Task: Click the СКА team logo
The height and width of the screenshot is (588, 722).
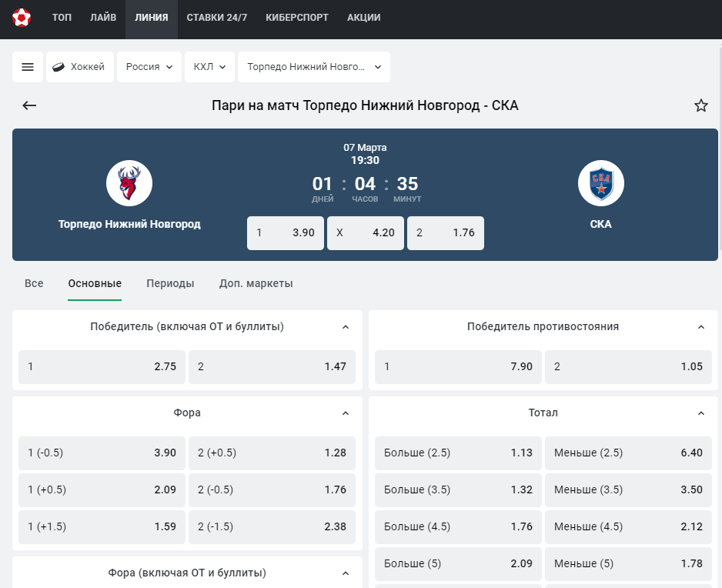Action: [601, 183]
